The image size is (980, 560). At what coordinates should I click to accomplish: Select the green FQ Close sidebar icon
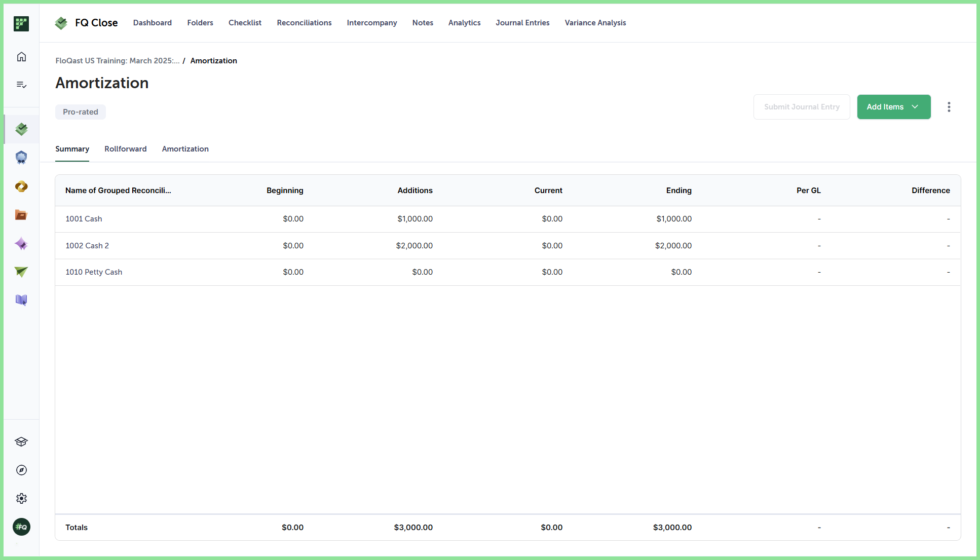[21, 129]
